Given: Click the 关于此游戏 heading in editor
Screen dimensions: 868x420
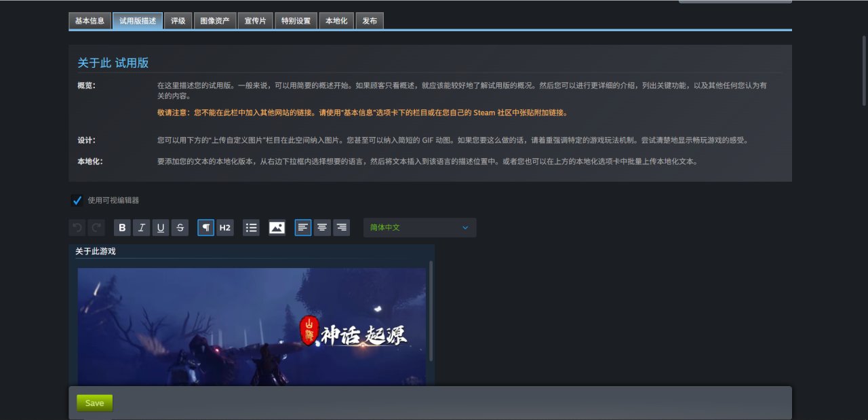Looking at the screenshot, I should pos(96,251).
